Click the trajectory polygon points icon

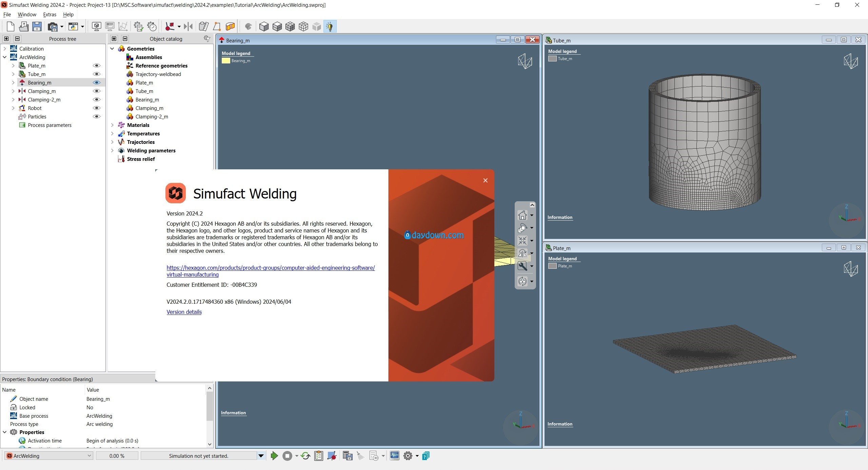tap(217, 26)
